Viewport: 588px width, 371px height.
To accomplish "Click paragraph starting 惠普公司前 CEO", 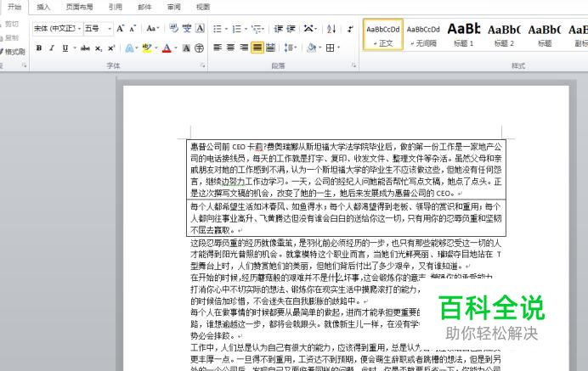I will 346,170.
